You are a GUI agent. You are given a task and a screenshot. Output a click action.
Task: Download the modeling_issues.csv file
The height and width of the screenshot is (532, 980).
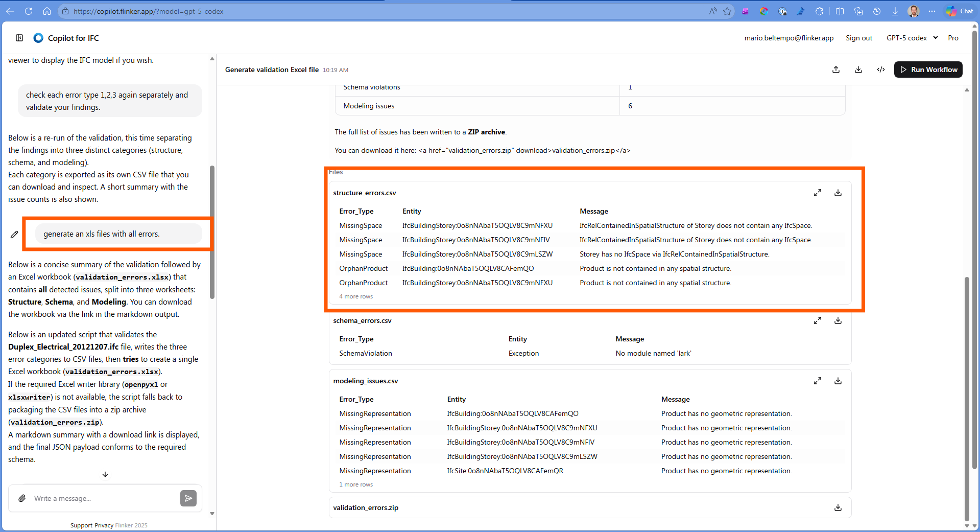coord(838,381)
